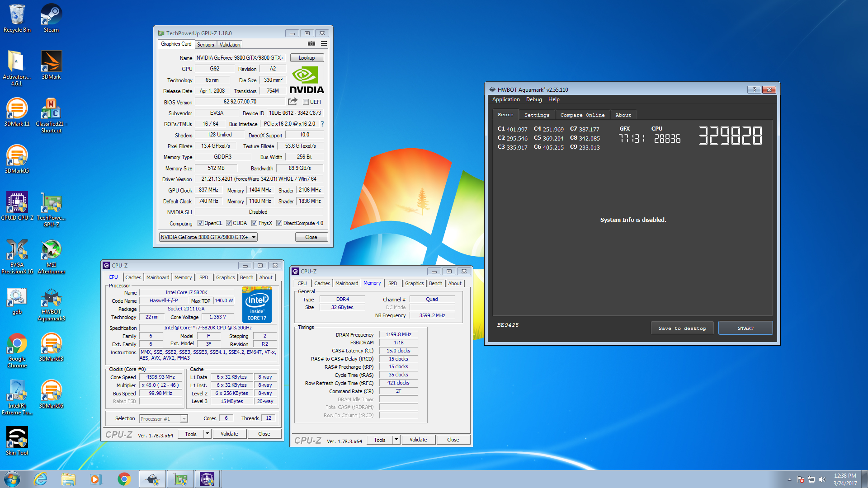
Task: Open the Bench tab in left CPU-Z
Action: click(246, 277)
